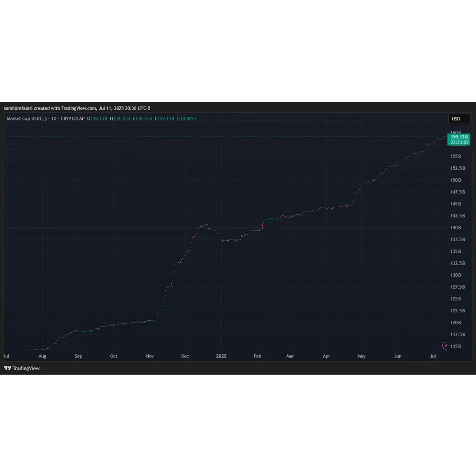Click the semilorefaleti TradingView.com attribution text
The image size is (476, 476).
coord(77,108)
